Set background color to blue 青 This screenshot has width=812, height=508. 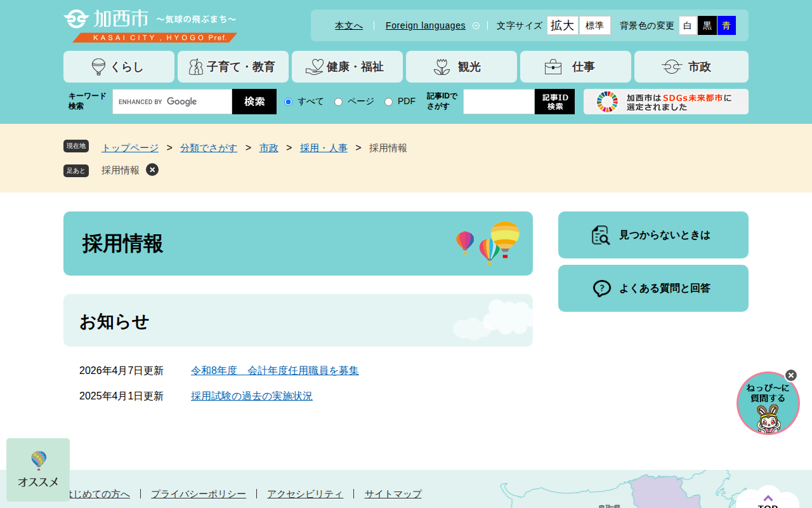click(726, 25)
